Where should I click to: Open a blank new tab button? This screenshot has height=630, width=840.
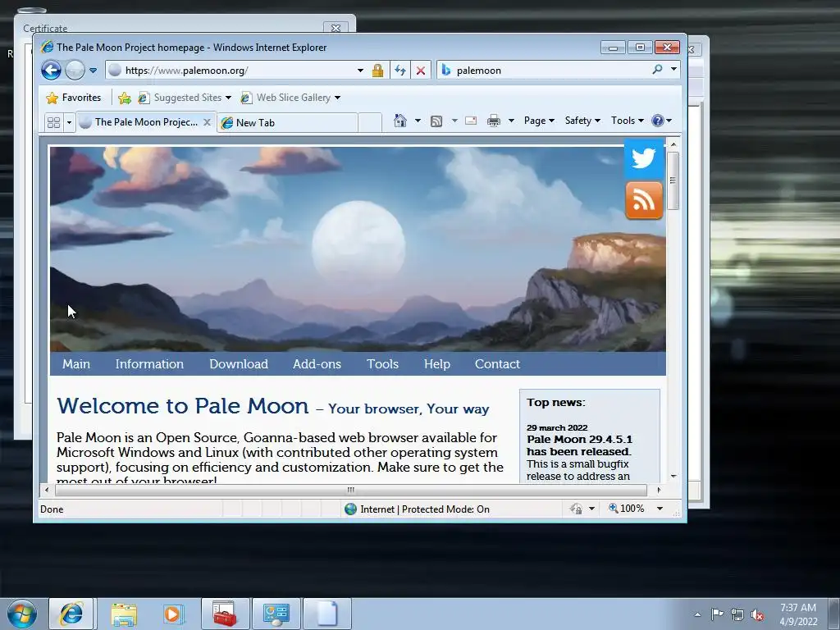point(370,123)
